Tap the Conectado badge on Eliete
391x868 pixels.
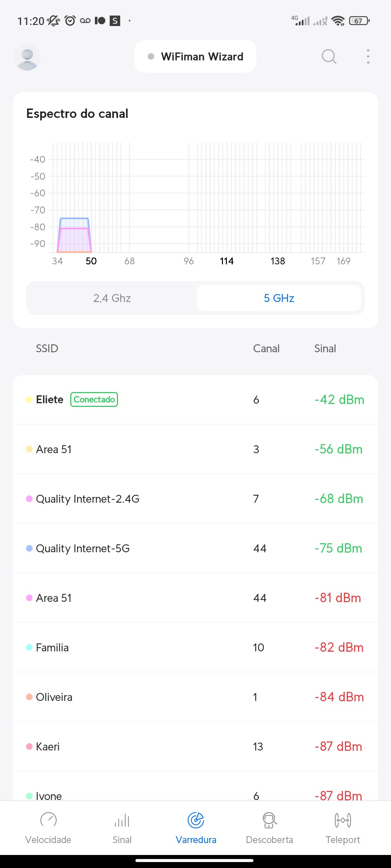click(94, 400)
